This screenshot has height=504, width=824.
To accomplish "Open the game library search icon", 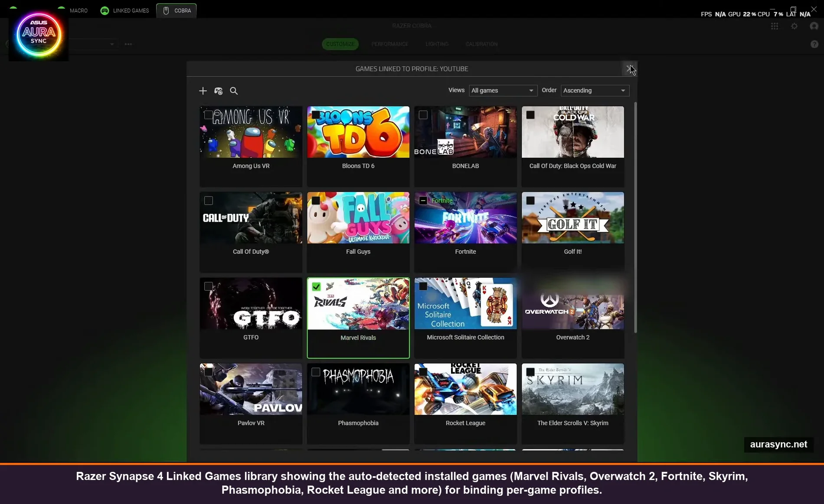I will (x=234, y=91).
